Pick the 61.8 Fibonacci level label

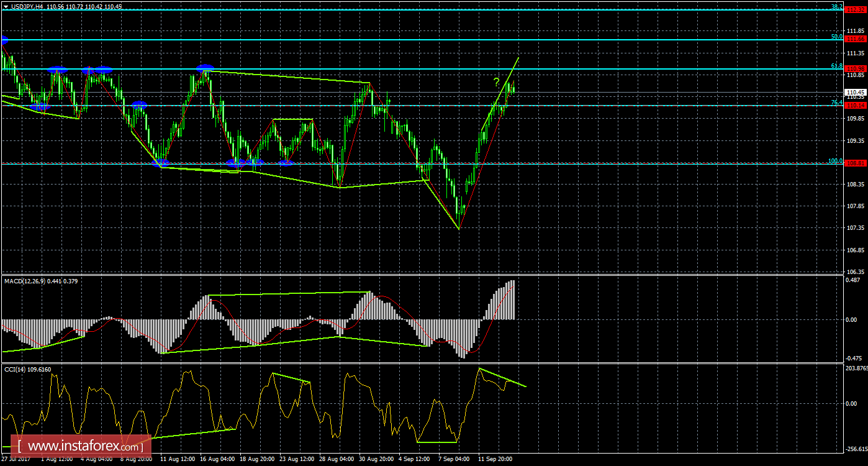[x=836, y=66]
